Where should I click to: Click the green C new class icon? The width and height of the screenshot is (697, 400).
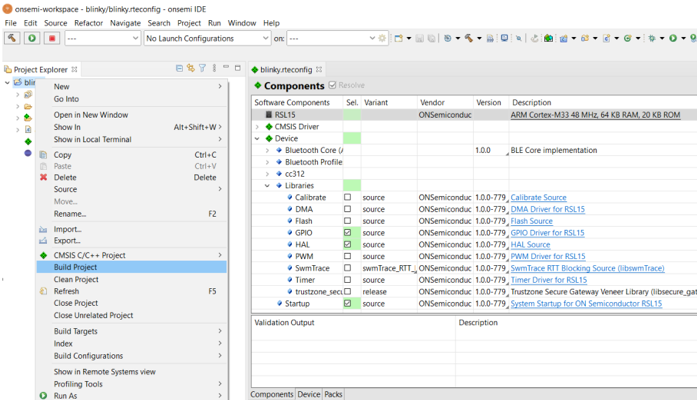point(628,38)
